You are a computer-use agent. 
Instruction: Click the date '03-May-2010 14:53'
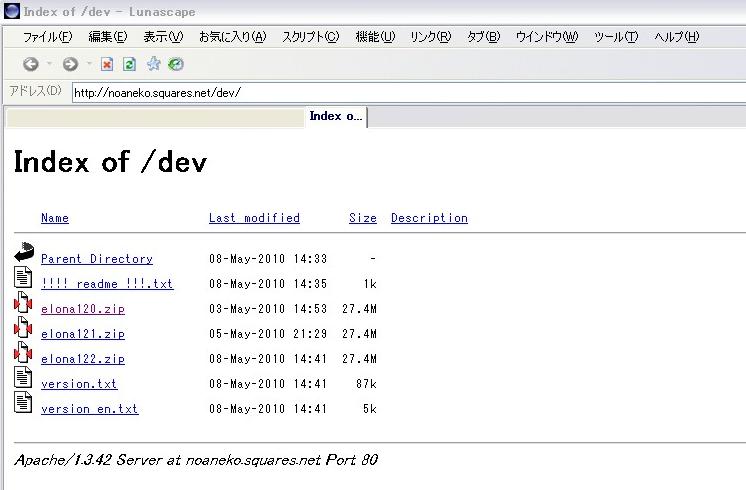click(268, 309)
